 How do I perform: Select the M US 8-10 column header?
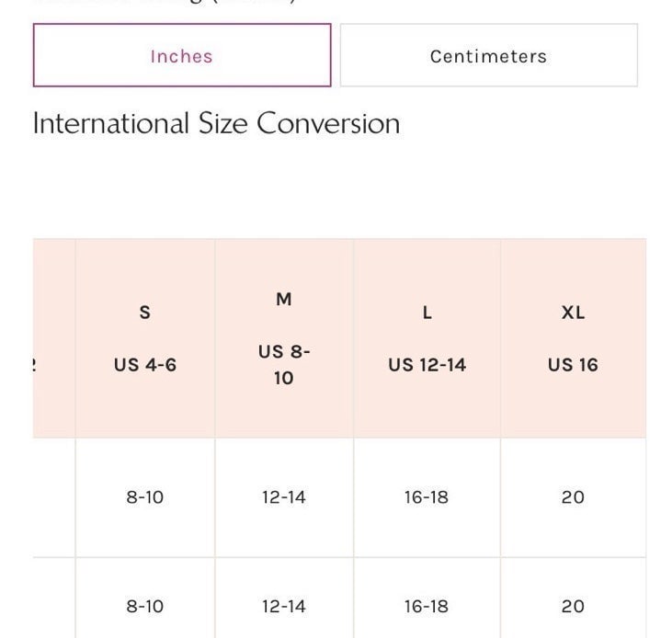pyautogui.click(x=284, y=338)
